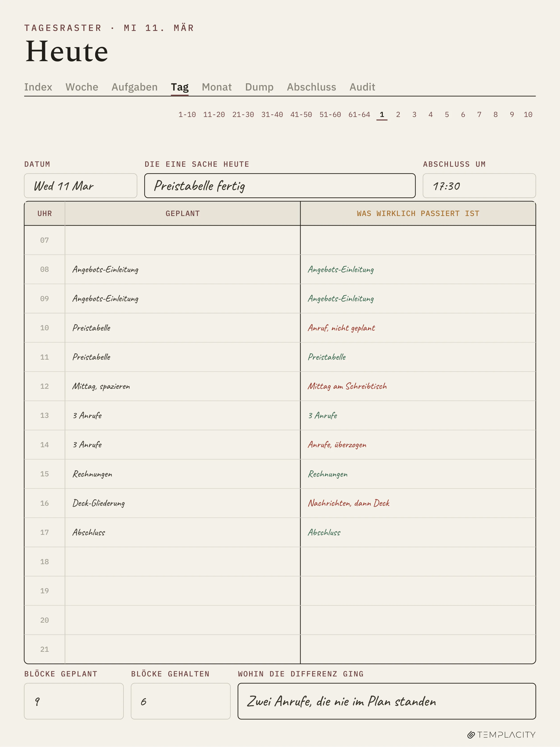This screenshot has width=560, height=747.
Task: Jump to pages 51-60
Action: 330,114
